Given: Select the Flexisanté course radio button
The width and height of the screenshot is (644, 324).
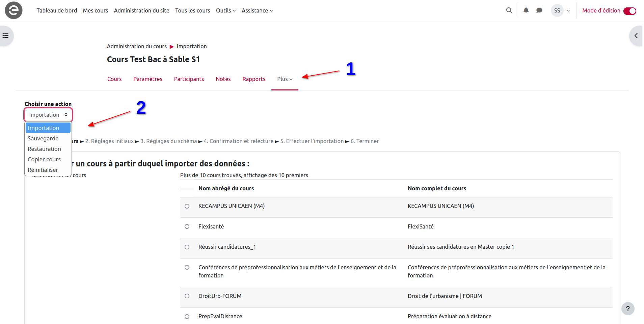Looking at the screenshot, I should click(x=187, y=226).
